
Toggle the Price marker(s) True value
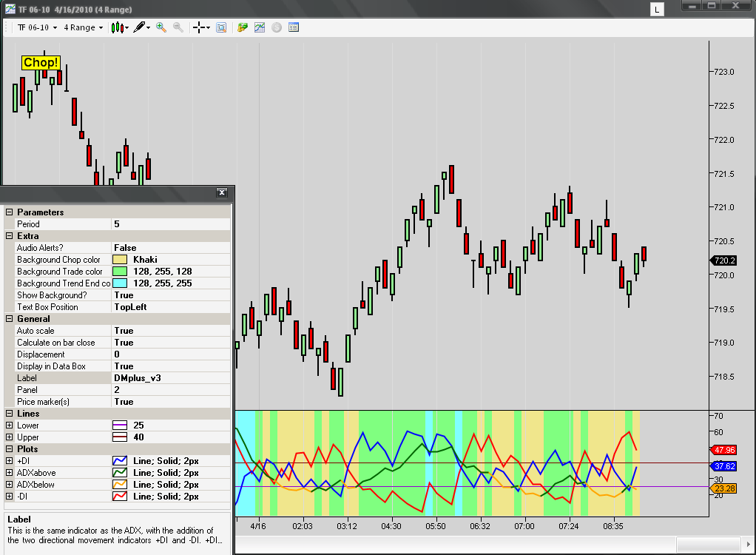click(171, 402)
